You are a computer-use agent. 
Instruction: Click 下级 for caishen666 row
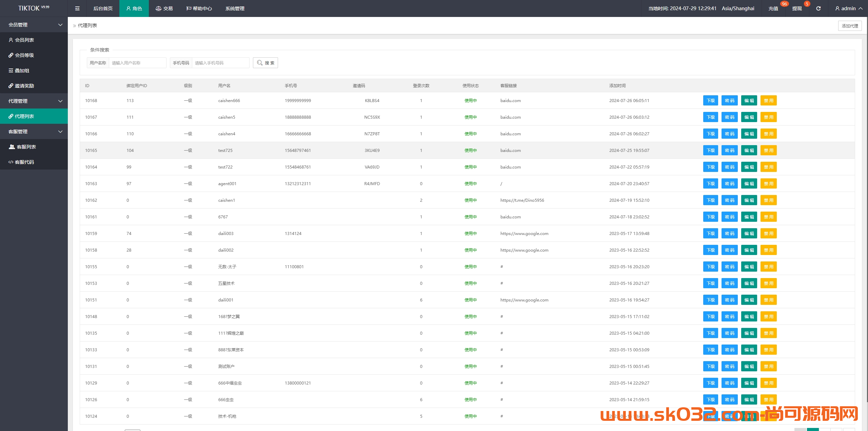711,100
